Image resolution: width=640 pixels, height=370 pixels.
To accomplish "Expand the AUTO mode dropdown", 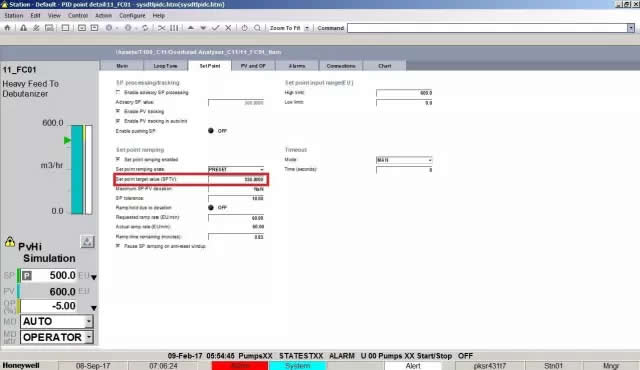I will [89, 321].
